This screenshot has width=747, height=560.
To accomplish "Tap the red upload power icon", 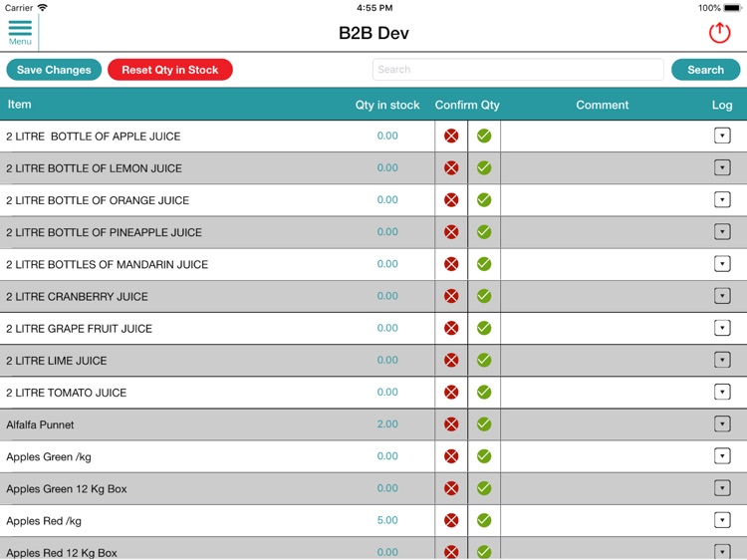I will click(x=719, y=33).
